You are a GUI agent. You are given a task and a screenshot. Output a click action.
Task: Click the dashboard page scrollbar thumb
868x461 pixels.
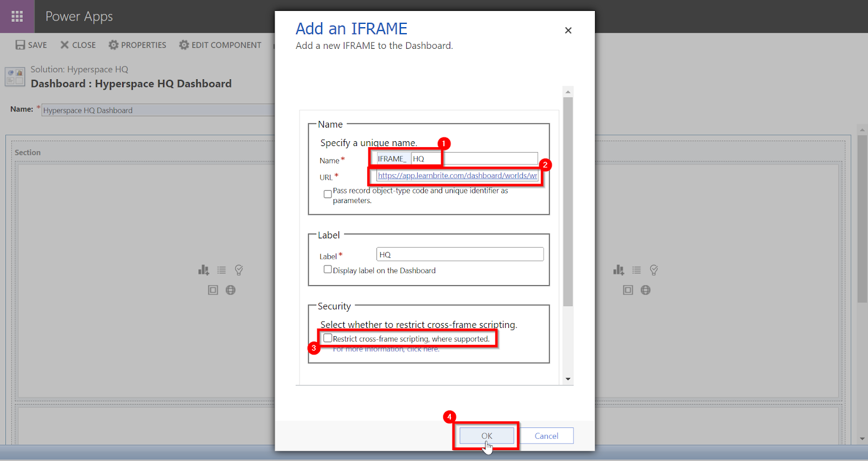[862, 219]
